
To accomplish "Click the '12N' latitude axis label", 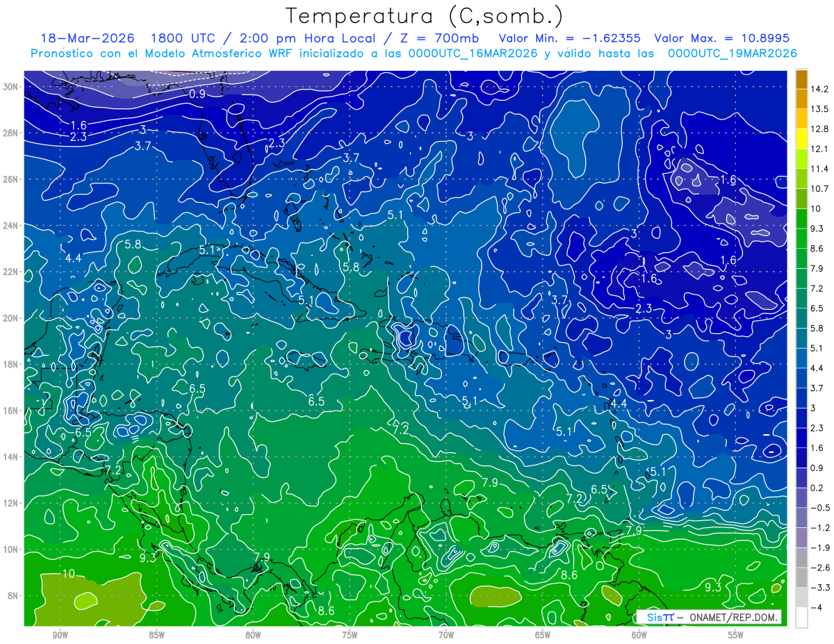I will pos(10,503).
